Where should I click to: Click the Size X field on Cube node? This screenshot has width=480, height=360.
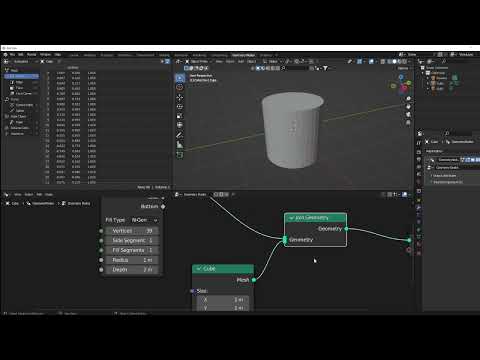223,300
